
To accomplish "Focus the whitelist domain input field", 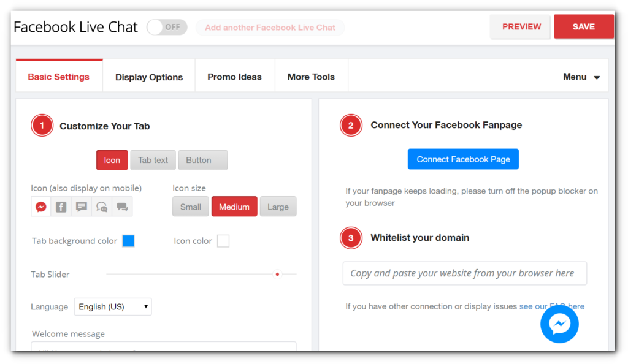I will click(x=465, y=273).
